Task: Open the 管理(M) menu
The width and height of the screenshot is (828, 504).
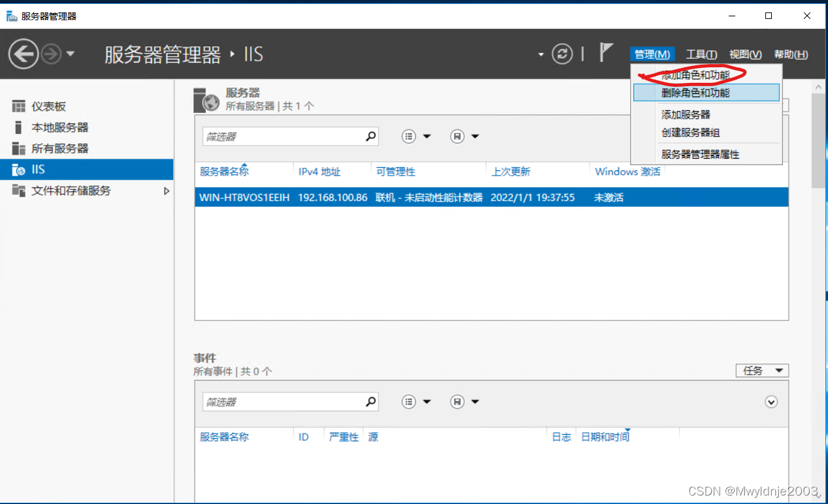Action: [652, 54]
